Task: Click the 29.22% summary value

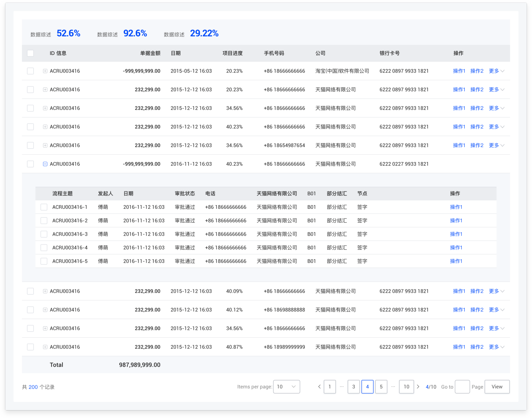Action: point(204,33)
